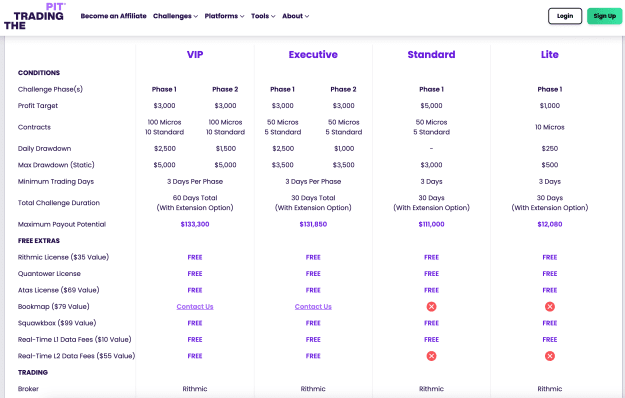The image size is (625, 398).
Task: Click the Login button
Action: [x=565, y=16]
